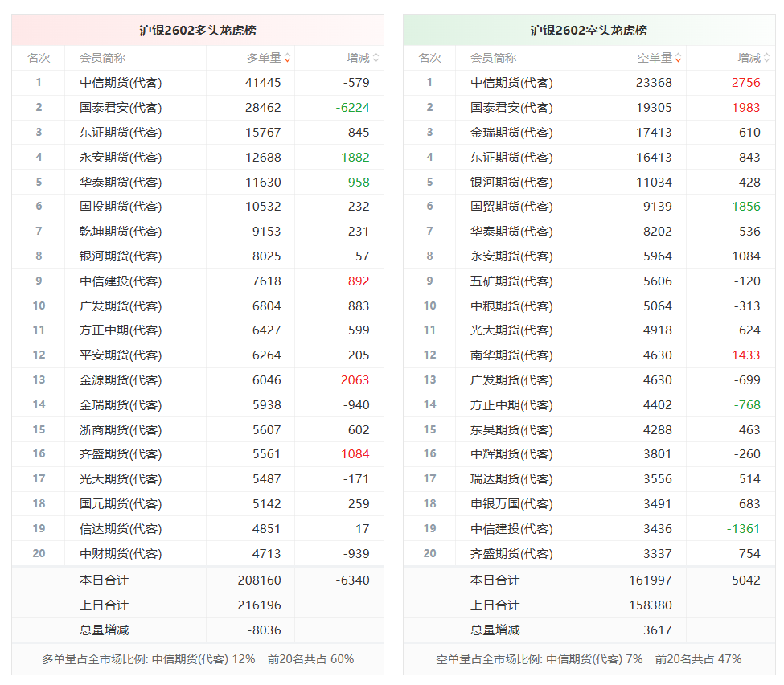Click short table 上日合计 value 158380

(x=651, y=605)
